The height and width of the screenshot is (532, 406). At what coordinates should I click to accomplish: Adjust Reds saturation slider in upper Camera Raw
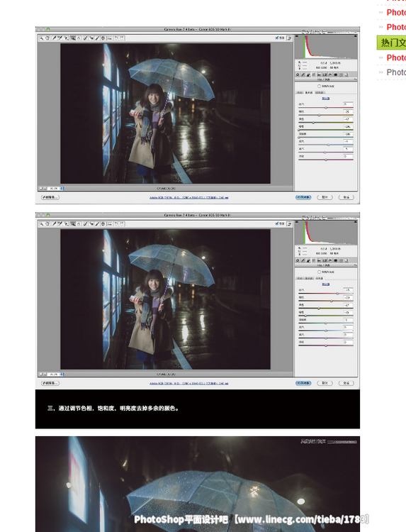(x=326, y=108)
